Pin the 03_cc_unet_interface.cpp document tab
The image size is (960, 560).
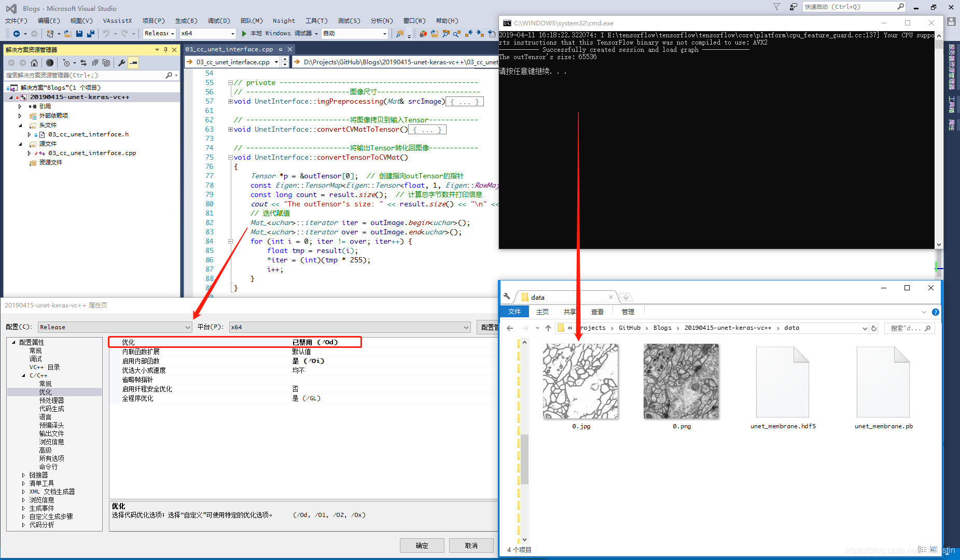pyautogui.click(x=281, y=49)
